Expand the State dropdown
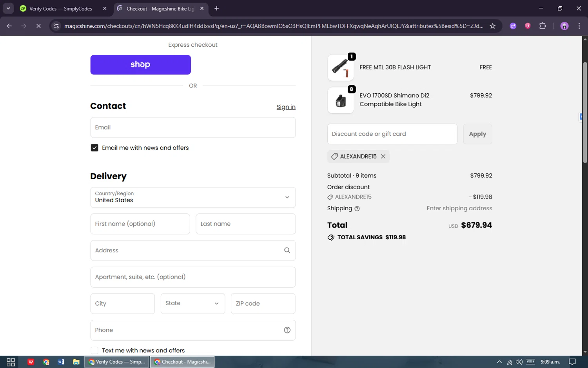588x368 pixels. (x=193, y=304)
